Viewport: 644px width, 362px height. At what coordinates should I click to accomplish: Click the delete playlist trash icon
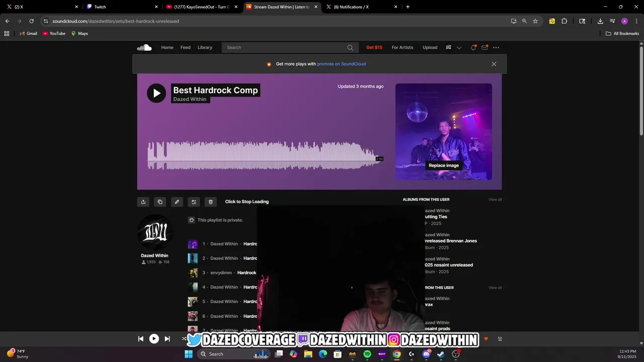click(210, 202)
